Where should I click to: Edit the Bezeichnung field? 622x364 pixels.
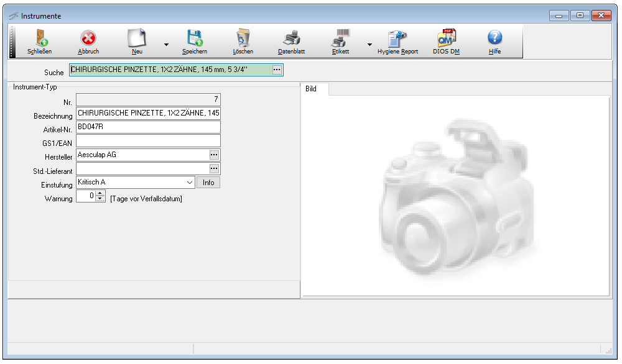coord(148,113)
